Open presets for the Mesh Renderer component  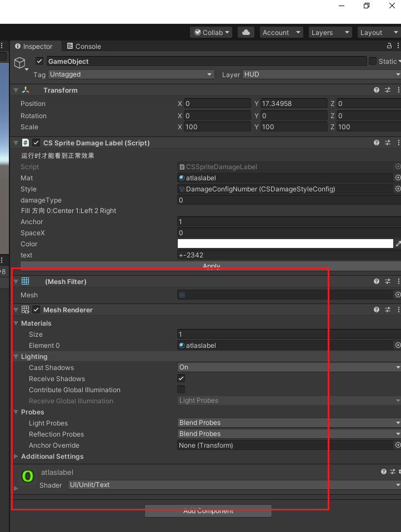coord(388,310)
